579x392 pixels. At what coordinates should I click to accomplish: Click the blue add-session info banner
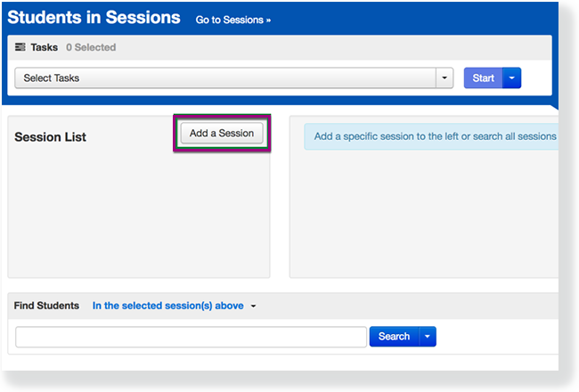[x=432, y=136]
